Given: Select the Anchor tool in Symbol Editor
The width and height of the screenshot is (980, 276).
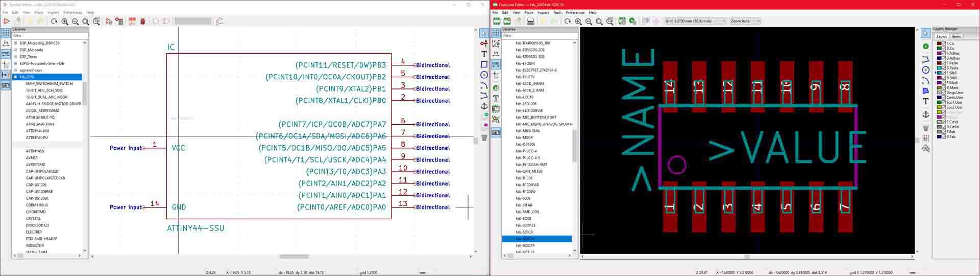Looking at the screenshot, I should (x=484, y=106).
